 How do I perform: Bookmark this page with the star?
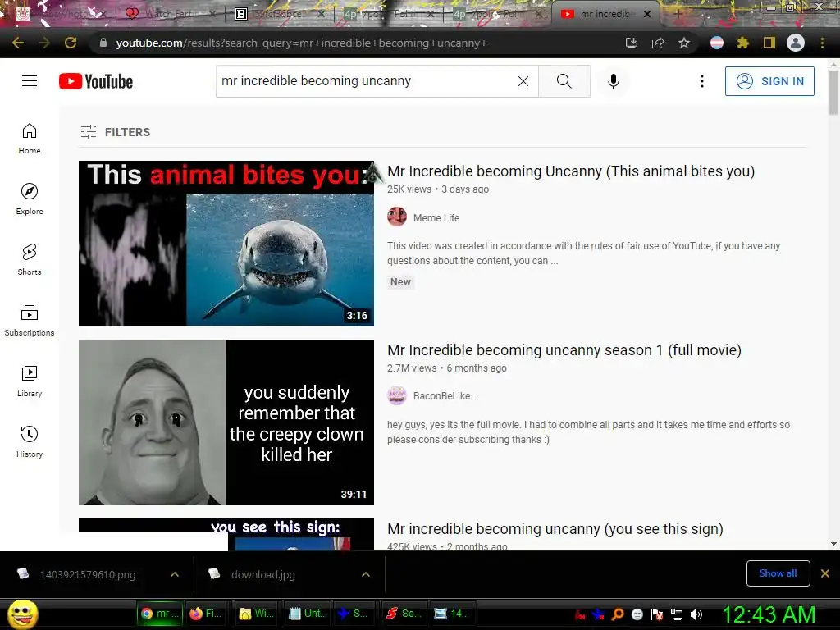click(x=684, y=43)
